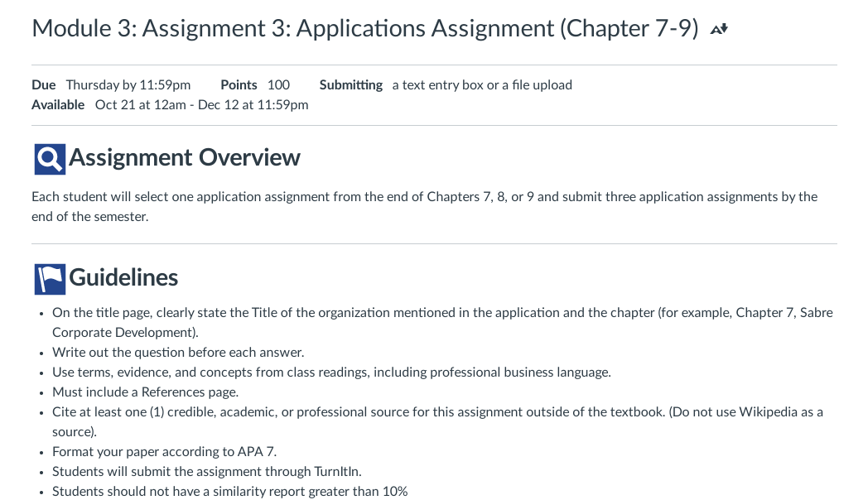868x500 pixels.
Task: Click the Module 3 assignment title
Action: click(364, 28)
